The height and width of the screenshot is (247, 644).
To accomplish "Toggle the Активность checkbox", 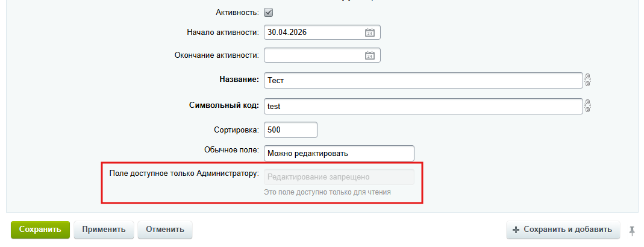I will pos(269,12).
